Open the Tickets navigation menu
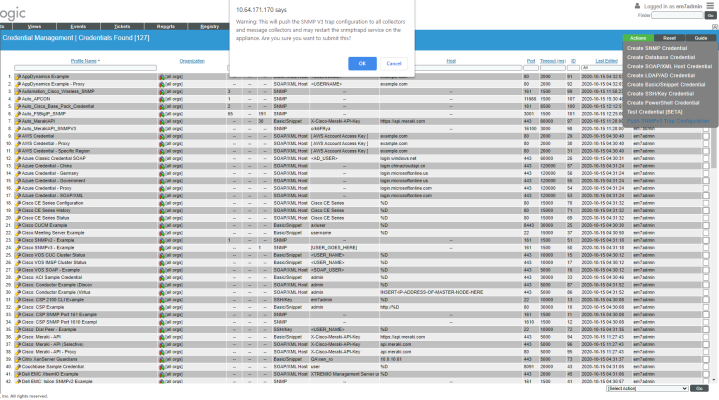Screen dimensions: 719x400 pyautogui.click(x=122, y=27)
